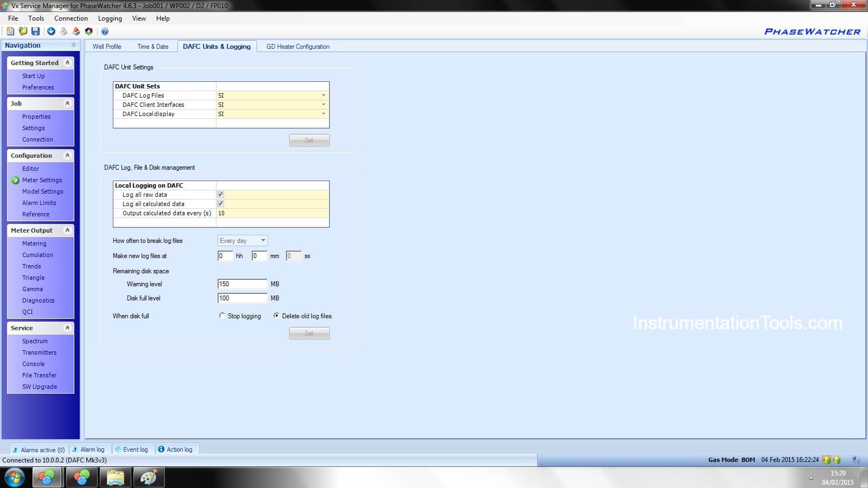The width and height of the screenshot is (868, 488).
Task: Open the Alarms active (0) tab
Action: (39, 450)
